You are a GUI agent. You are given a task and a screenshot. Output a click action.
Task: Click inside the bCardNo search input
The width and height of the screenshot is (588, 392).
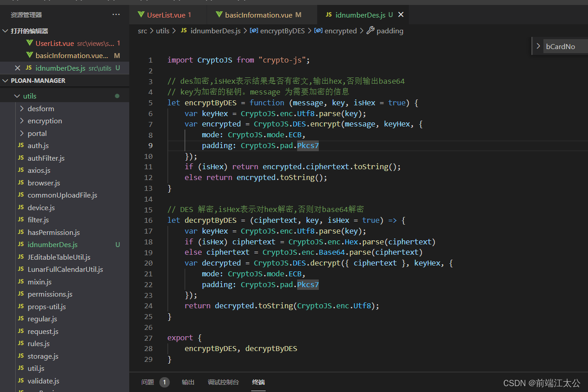(565, 46)
